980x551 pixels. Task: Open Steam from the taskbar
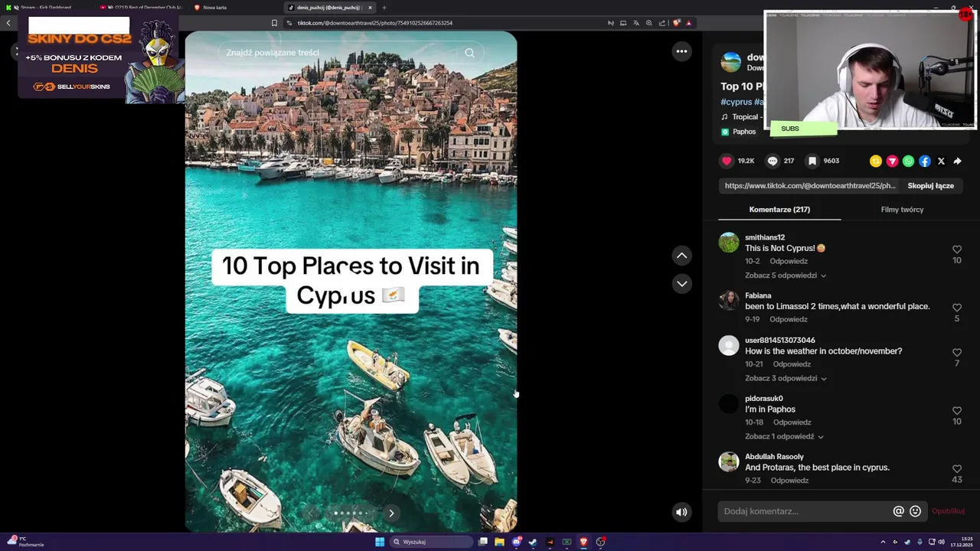point(533,542)
